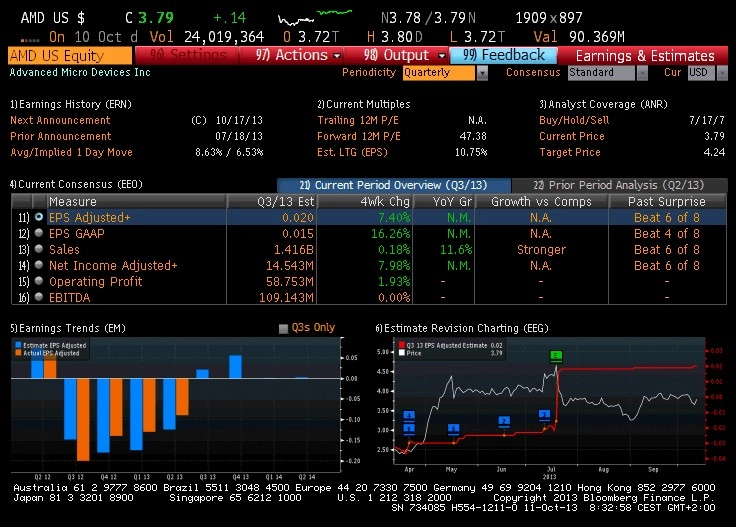The image size is (736, 527).
Task: Expand the Output menu arrow
Action: pos(441,56)
